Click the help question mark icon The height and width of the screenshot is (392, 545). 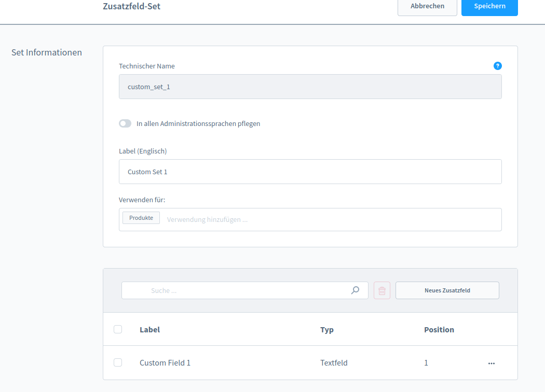[497, 66]
